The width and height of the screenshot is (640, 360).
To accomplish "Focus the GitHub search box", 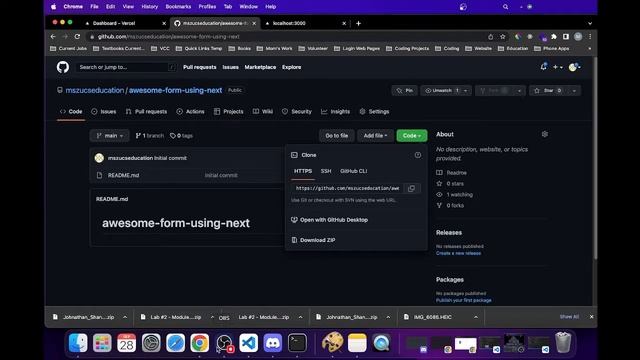I will 126,67.
